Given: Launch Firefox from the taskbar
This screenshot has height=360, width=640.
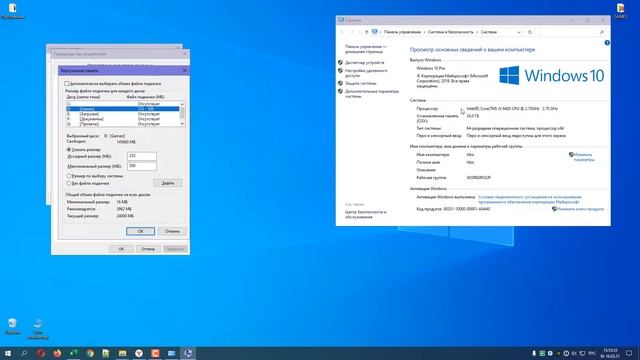Looking at the screenshot, I should [x=57, y=353].
